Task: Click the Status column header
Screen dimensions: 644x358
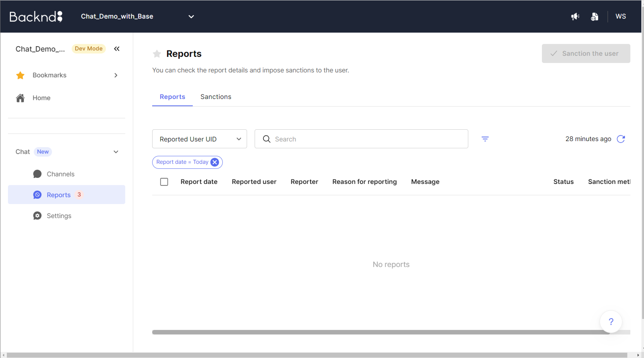Action: pos(564,182)
